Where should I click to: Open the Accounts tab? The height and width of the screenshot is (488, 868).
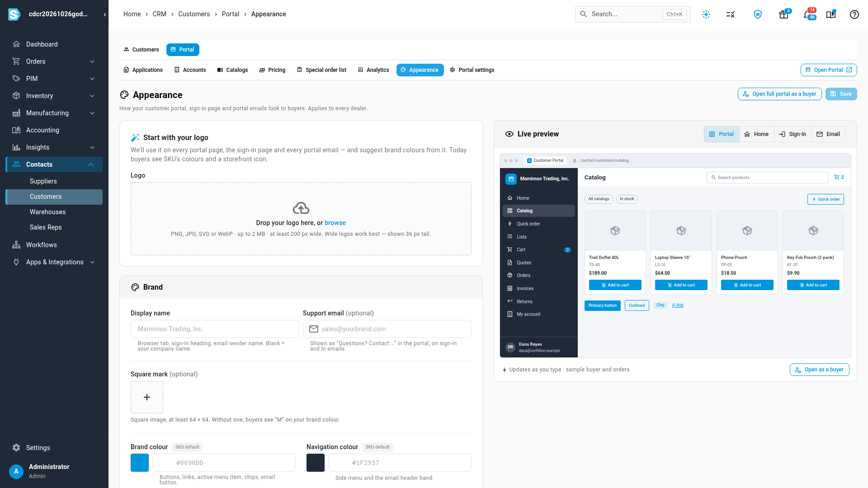(x=190, y=70)
